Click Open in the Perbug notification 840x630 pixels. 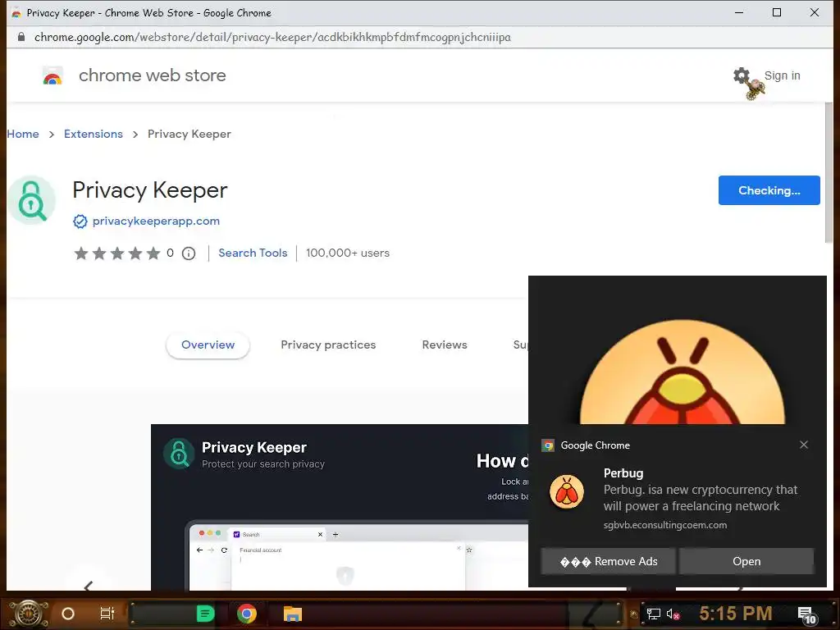tap(746, 561)
